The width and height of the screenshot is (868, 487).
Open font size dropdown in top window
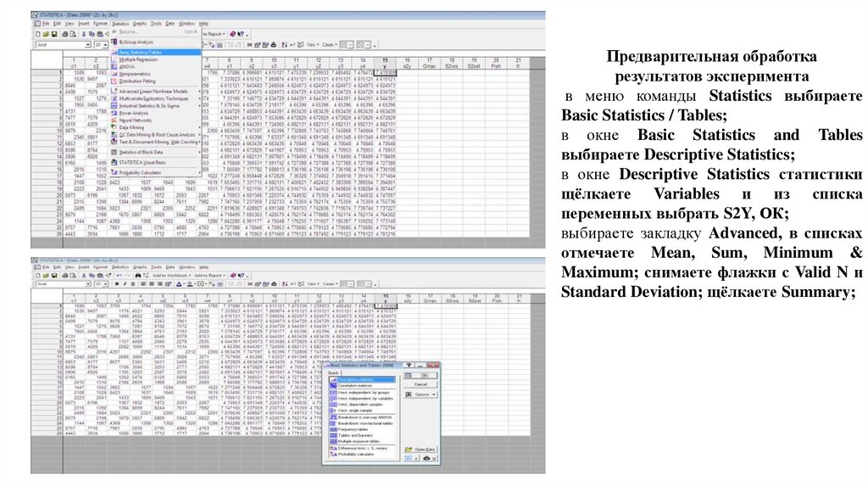[x=106, y=45]
